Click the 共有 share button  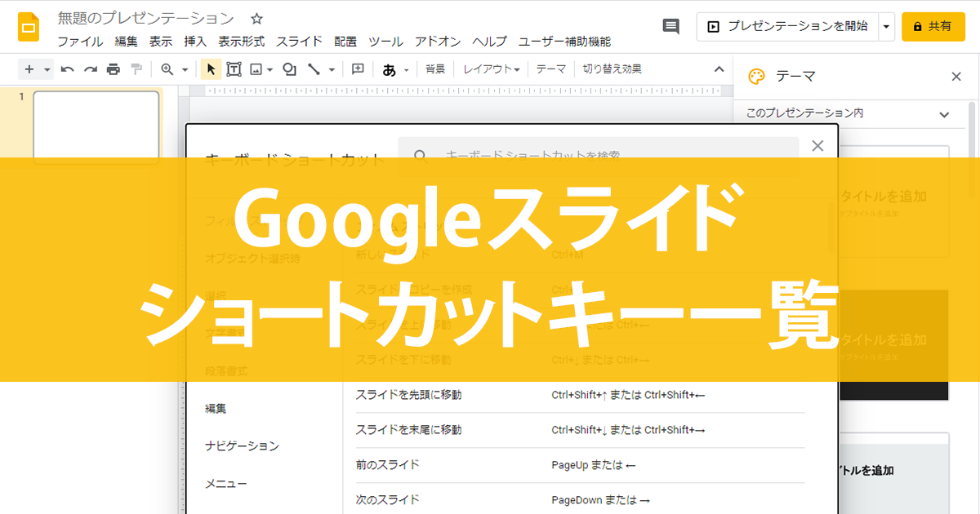tap(933, 26)
